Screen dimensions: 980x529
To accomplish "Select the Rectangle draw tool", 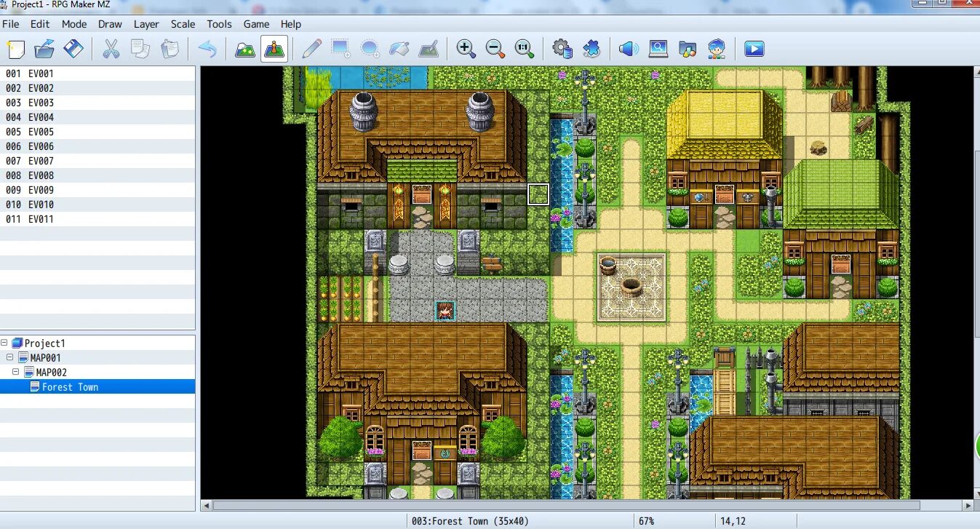I will point(340,49).
